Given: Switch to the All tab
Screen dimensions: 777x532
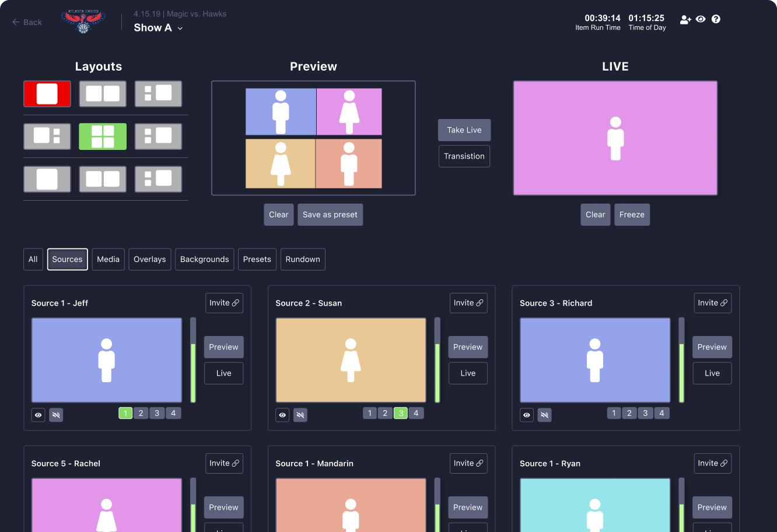Looking at the screenshot, I should [x=33, y=260].
